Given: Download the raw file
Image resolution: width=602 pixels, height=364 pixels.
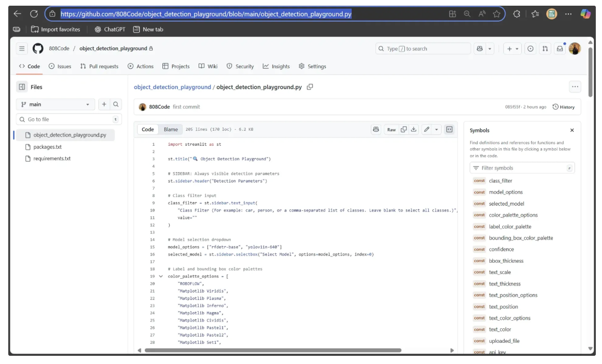Looking at the screenshot, I should [414, 130].
